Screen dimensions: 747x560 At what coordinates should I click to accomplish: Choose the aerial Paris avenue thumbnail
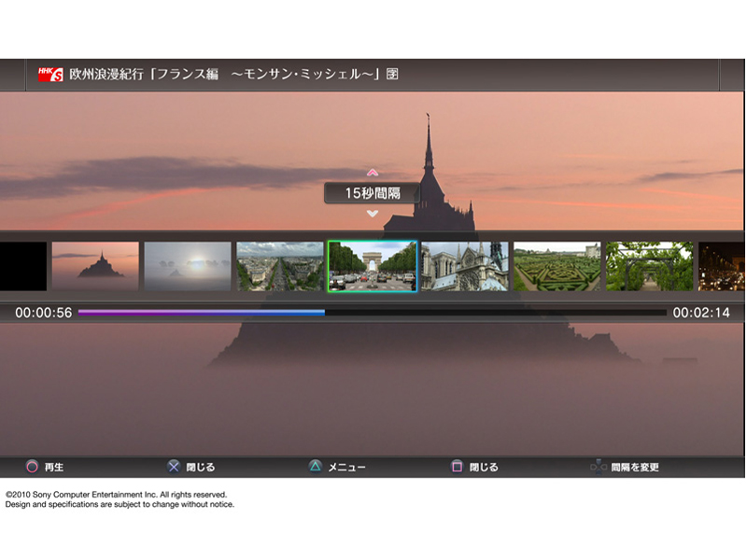point(280,266)
